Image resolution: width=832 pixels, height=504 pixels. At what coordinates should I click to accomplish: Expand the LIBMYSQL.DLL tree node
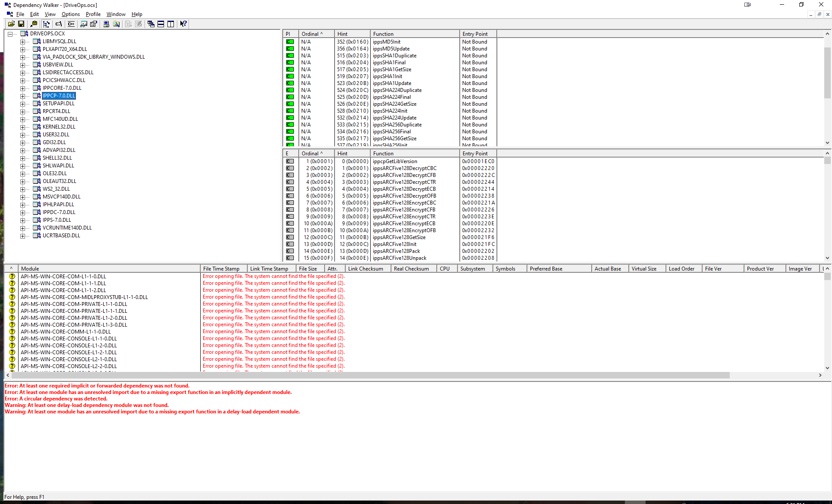pos(22,42)
